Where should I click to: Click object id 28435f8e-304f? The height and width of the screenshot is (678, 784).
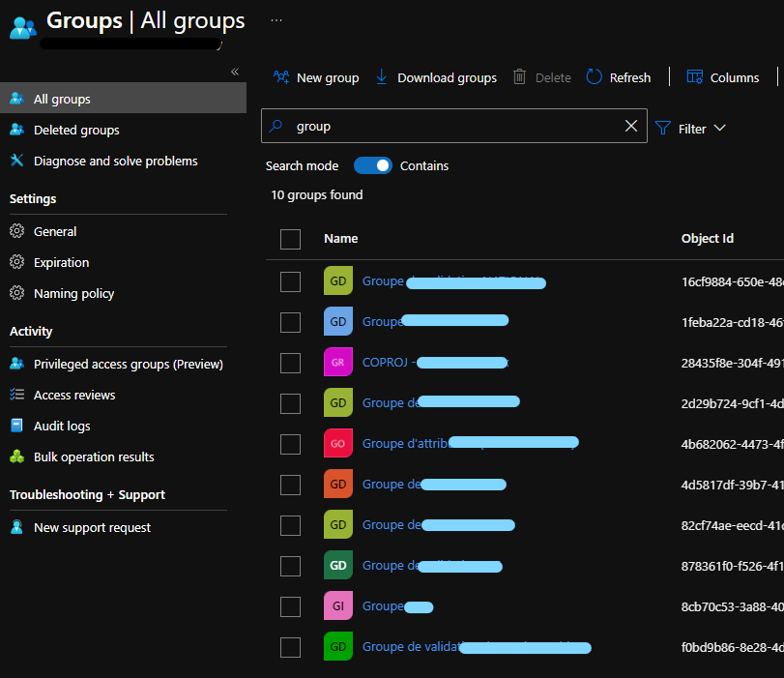732,364
